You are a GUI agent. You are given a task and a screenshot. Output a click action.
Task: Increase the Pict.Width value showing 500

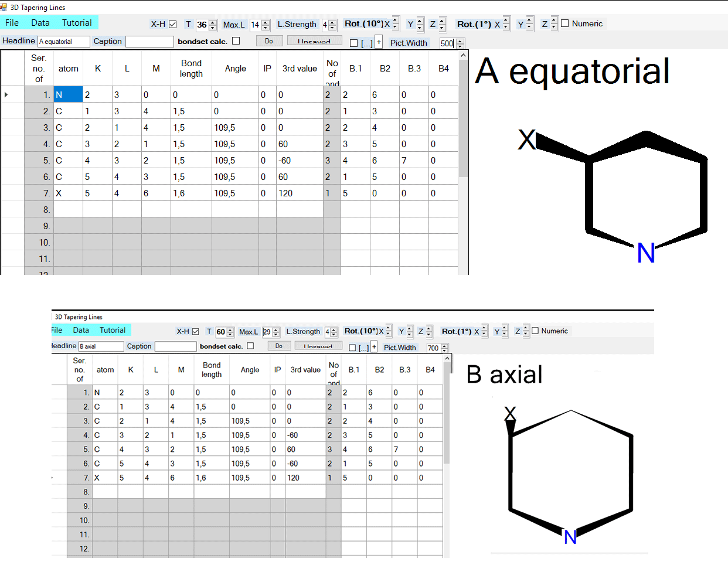click(x=460, y=40)
